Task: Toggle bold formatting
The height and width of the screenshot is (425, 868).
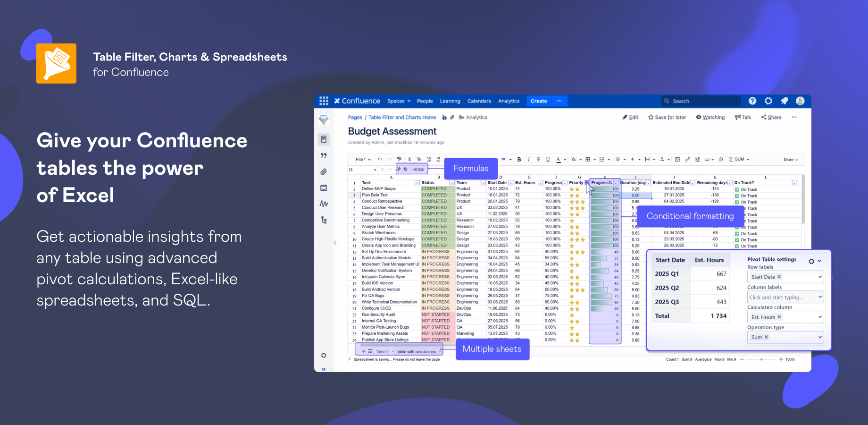Action: coord(519,160)
